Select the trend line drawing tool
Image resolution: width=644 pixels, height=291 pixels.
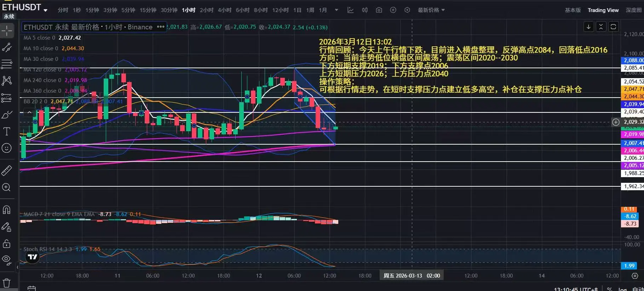[7, 47]
